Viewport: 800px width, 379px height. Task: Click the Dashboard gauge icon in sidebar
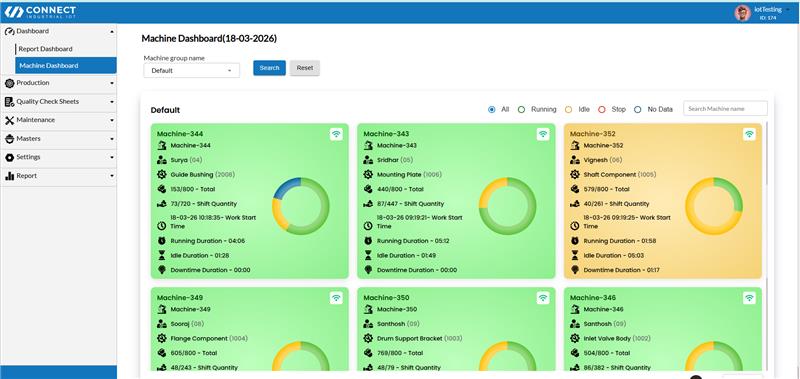9,32
